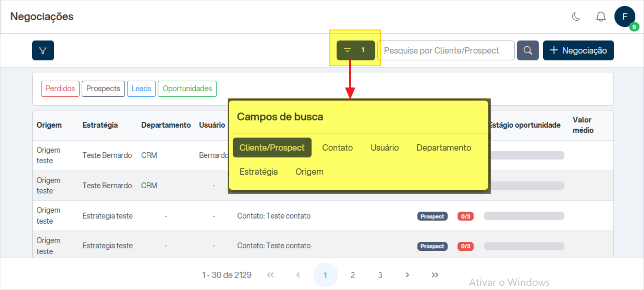
Task: Open the funnel filter panel
Action: pos(43,50)
